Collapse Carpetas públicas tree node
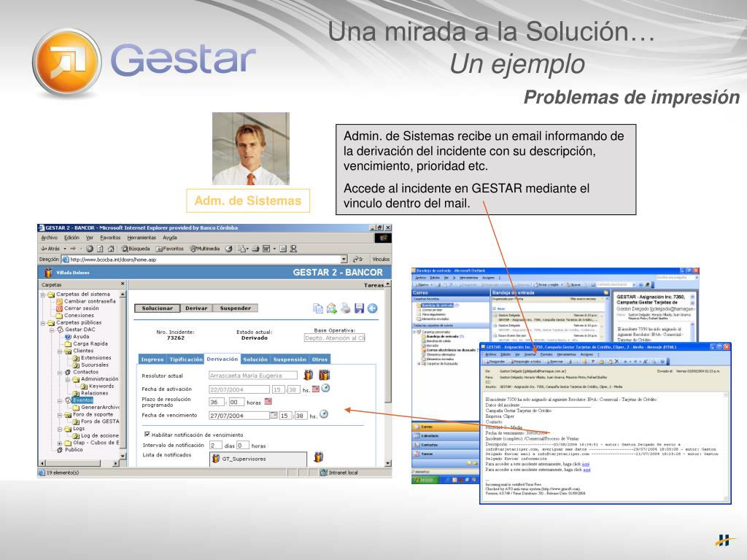Viewport: 747px width, 560px height. (x=43, y=323)
